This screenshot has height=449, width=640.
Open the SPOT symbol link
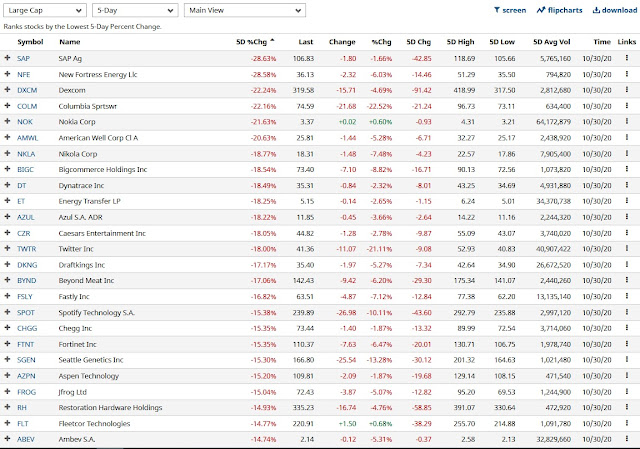[26, 312]
